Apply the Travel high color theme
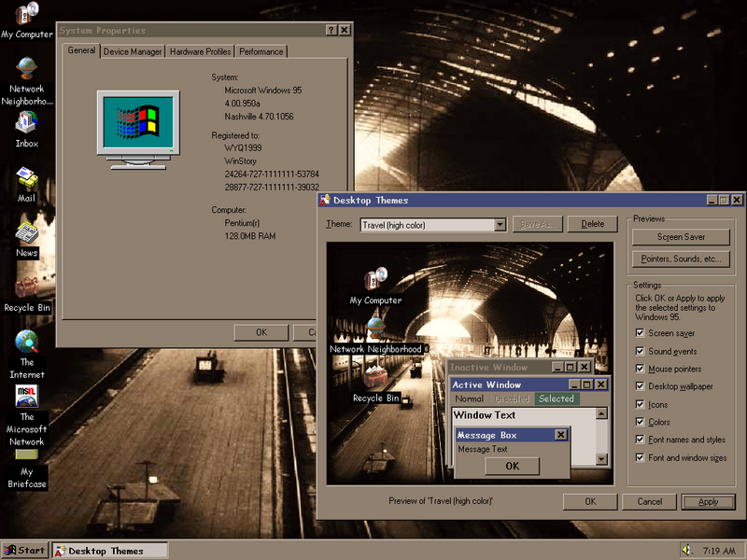 [x=708, y=501]
